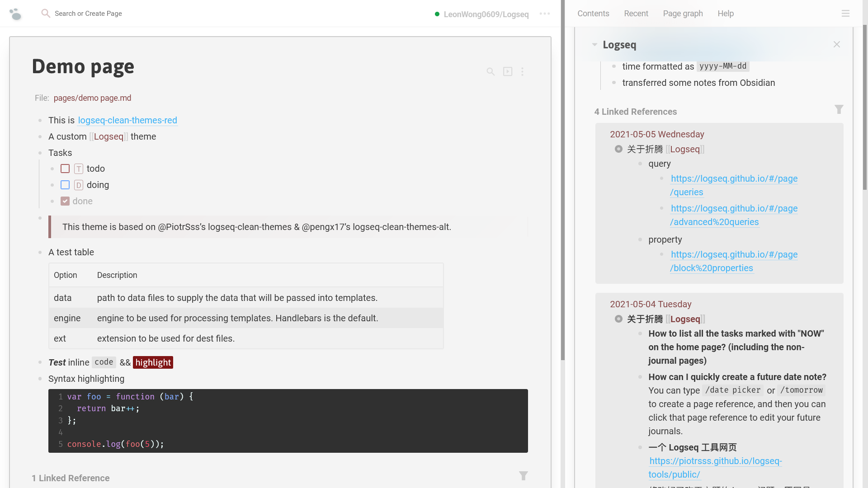Collapse the 2021-05-04 reference block bullet
The image size is (868, 488).
pyautogui.click(x=618, y=319)
